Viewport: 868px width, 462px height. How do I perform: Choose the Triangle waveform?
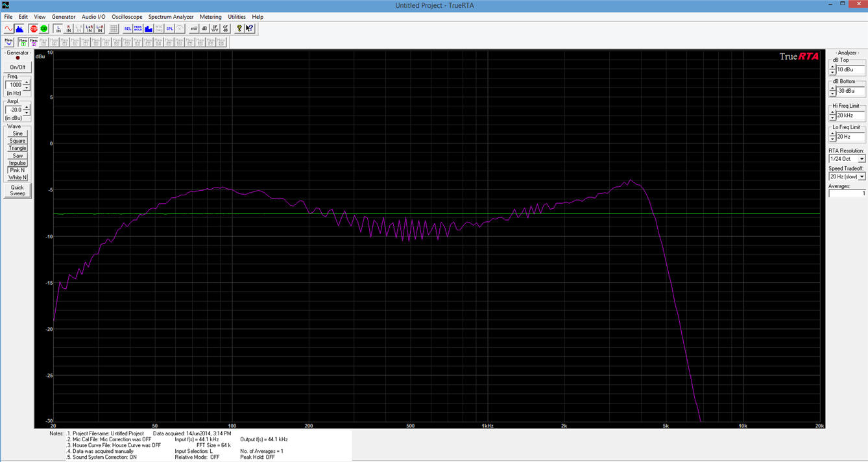point(18,148)
